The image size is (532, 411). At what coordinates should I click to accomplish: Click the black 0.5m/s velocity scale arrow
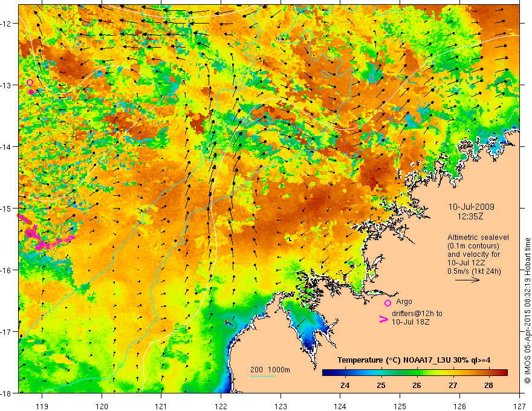point(467,280)
